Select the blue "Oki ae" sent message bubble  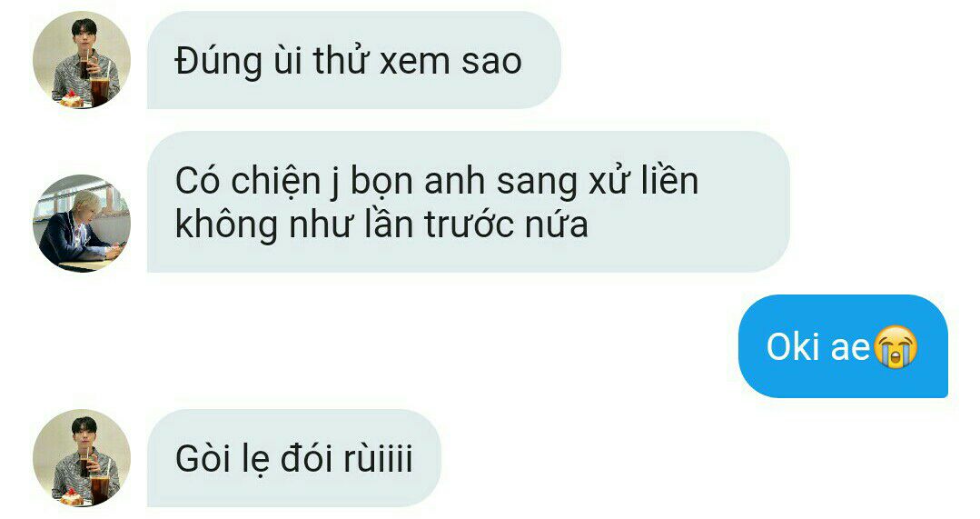coord(843,345)
